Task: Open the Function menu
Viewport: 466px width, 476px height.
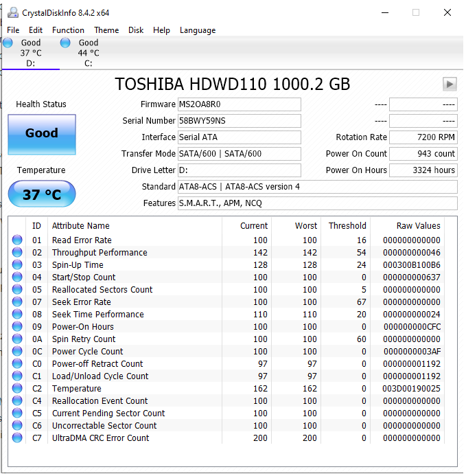Action: 68,30
